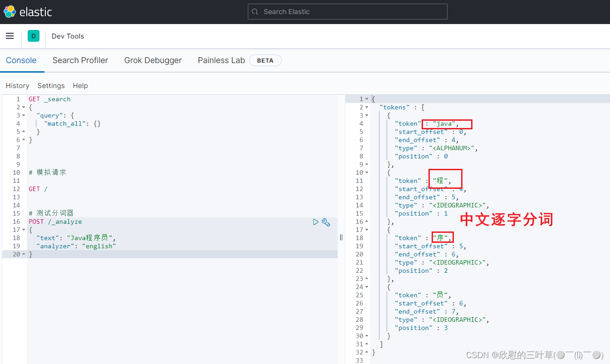This screenshot has width=610, height=364.
Task: Open the wrench actions menu for the request
Action: 326,222
